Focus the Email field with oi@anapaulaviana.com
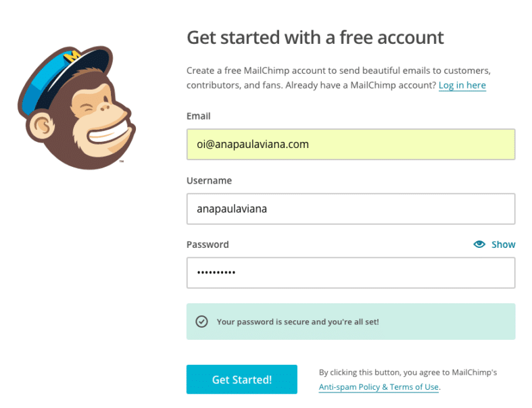The width and height of the screenshot is (532, 408). point(351,144)
